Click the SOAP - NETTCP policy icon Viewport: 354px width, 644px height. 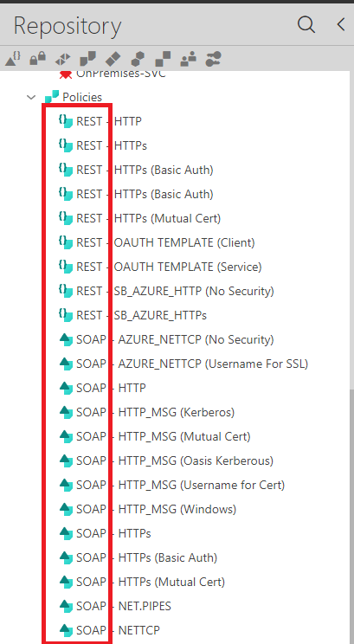[x=66, y=629]
